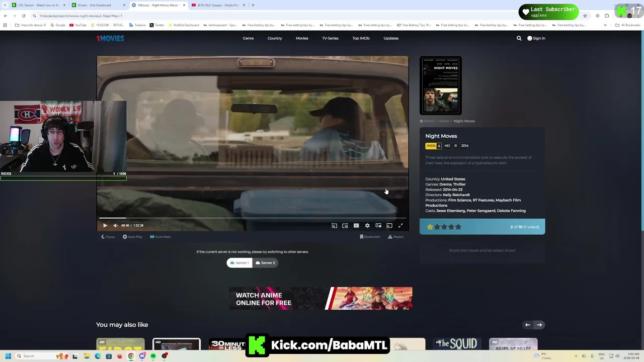Bookmark this page with the star
This screenshot has width=644, height=362.
tap(585, 16)
